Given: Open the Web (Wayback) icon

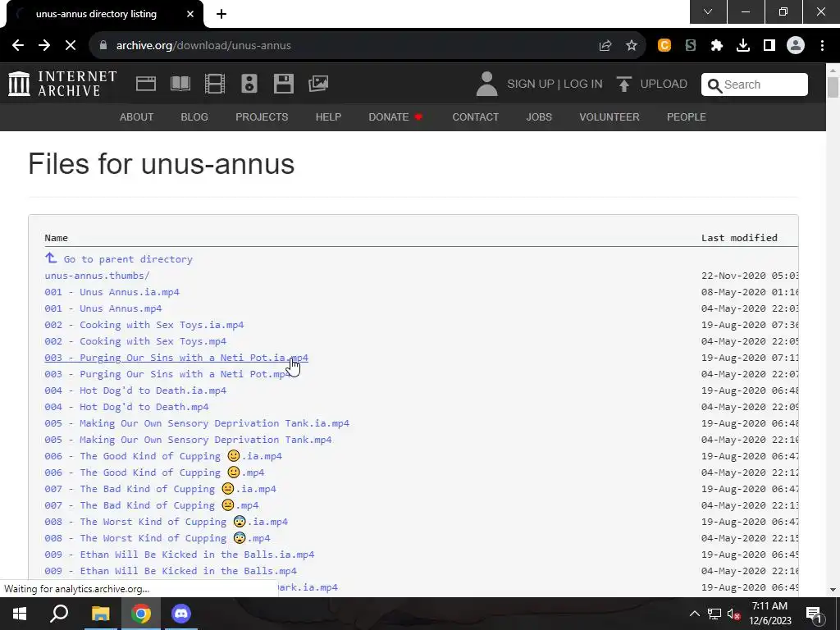Looking at the screenshot, I should click(146, 84).
